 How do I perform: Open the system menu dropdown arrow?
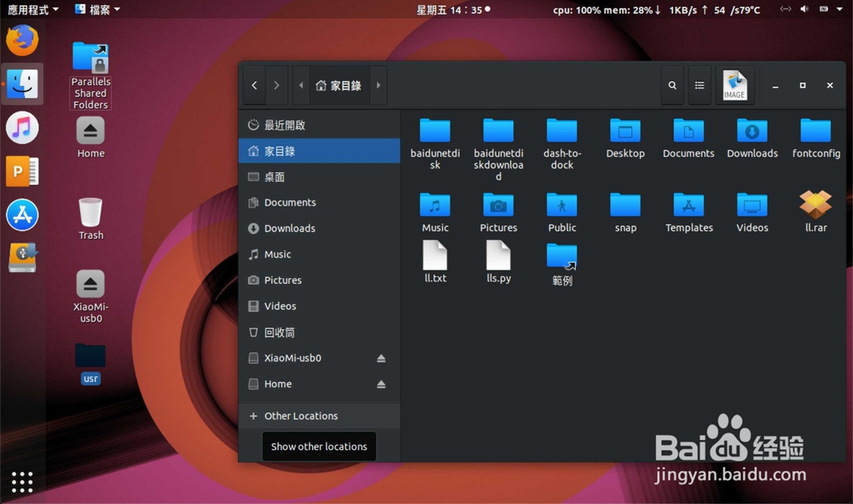(839, 9)
